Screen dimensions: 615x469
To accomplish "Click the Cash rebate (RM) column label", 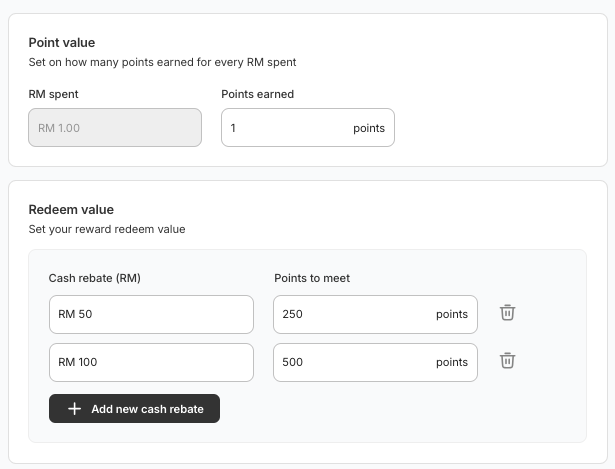I will [x=95, y=278].
